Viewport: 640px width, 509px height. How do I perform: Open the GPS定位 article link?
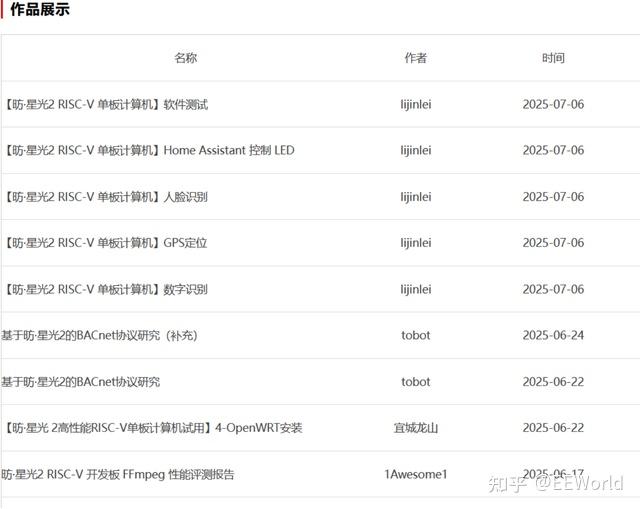click(106, 243)
